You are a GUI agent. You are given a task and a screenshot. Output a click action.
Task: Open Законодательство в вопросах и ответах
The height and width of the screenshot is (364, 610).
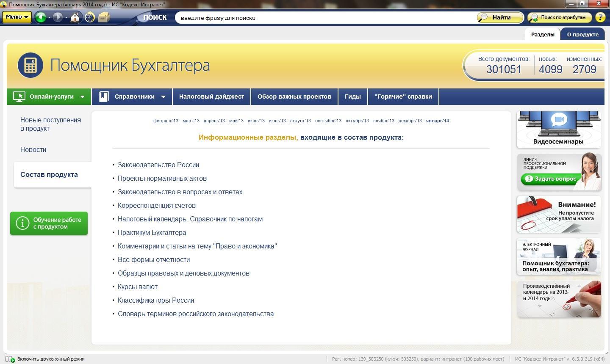(x=180, y=192)
